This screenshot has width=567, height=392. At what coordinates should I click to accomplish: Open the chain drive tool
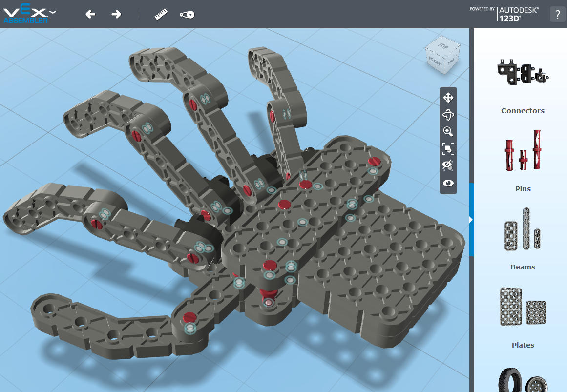[187, 15]
